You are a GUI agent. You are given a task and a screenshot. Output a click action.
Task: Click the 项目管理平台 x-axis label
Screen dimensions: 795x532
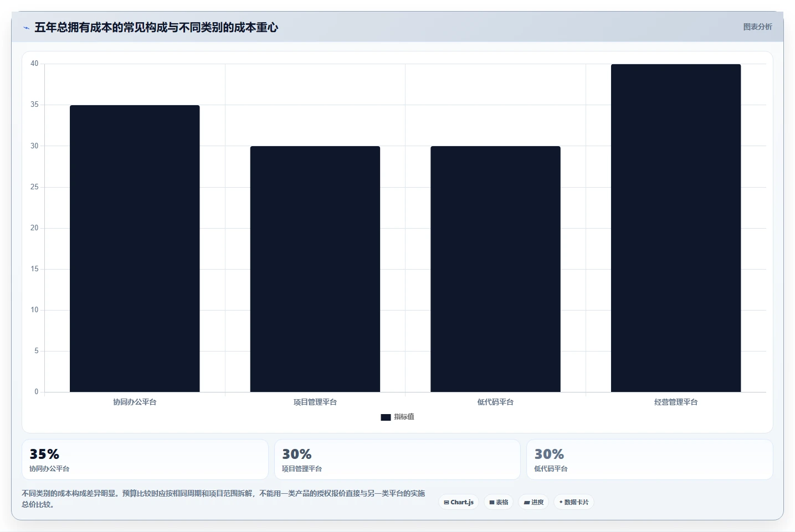tap(315, 402)
